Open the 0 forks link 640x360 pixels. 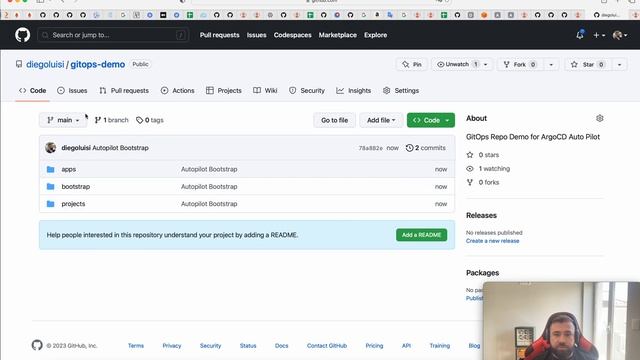(x=483, y=182)
